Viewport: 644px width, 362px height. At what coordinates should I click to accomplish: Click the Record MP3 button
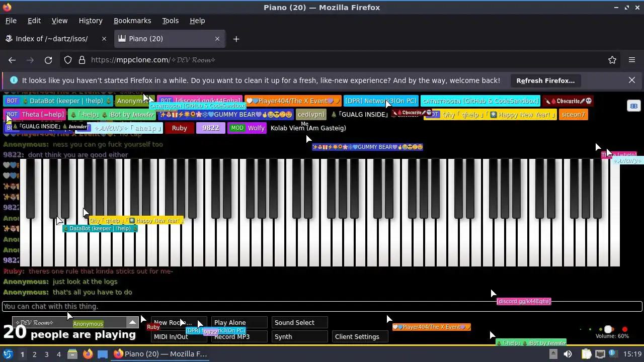pos(239,337)
